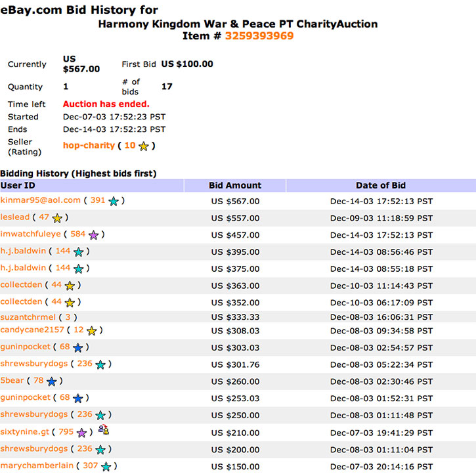Open the hop-charity seller profile
This screenshot has width=476, height=476.
pos(89,145)
